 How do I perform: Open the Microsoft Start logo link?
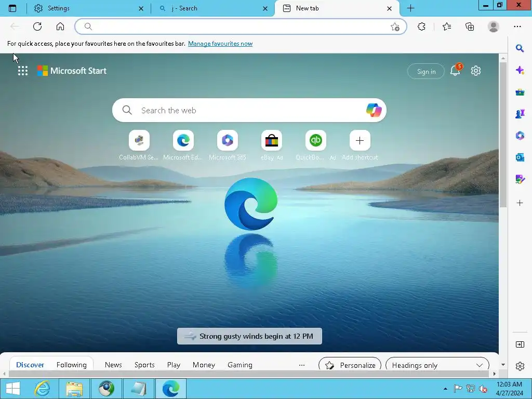tap(72, 71)
